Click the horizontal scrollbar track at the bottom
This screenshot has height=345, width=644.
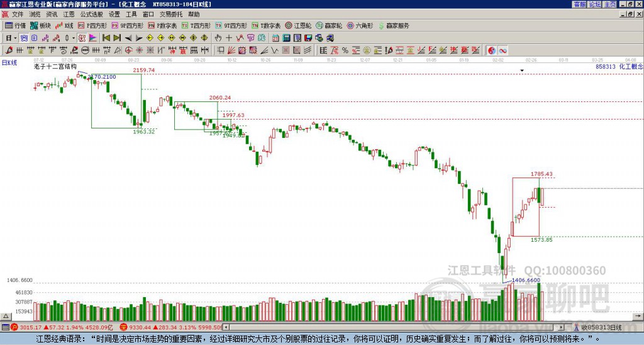[x=394, y=327]
